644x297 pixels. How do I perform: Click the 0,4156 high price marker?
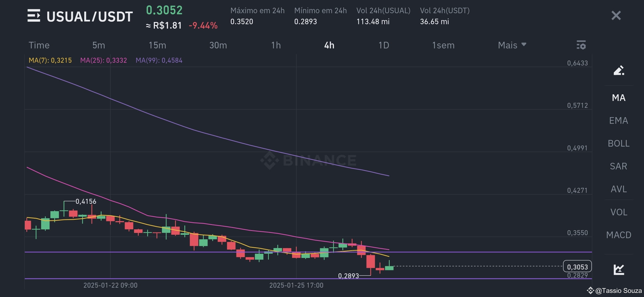point(86,201)
